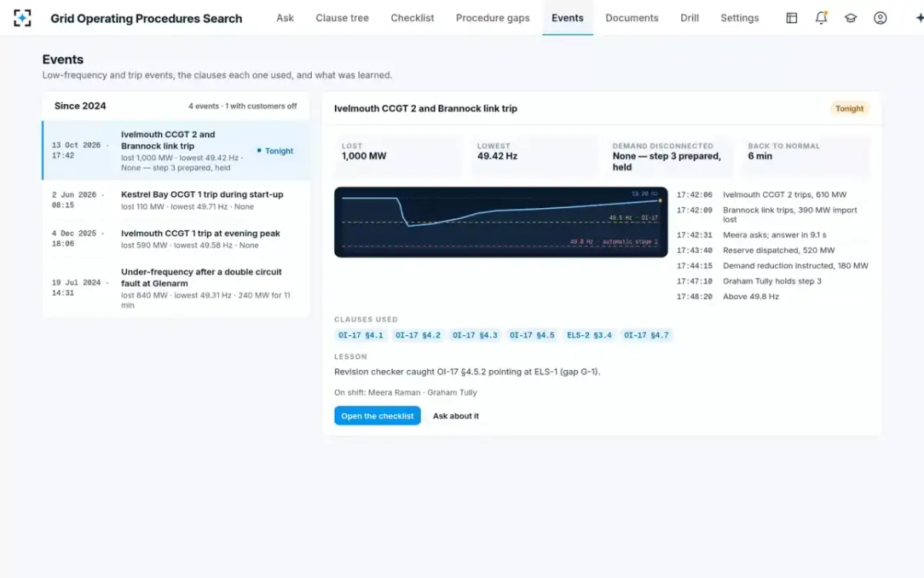Click timeline entry Above 49.8 Hz
The height and width of the screenshot is (578, 924).
click(x=772, y=297)
